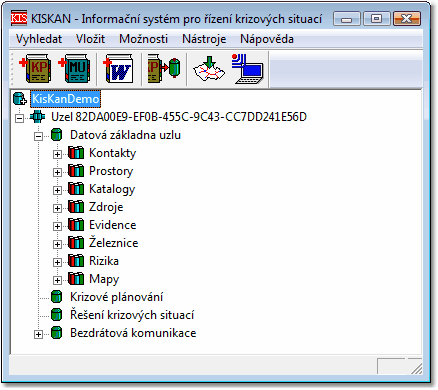Viewport: 438px width, 390px height.
Task: Collapse the Uzel root node
Action: coord(19,118)
